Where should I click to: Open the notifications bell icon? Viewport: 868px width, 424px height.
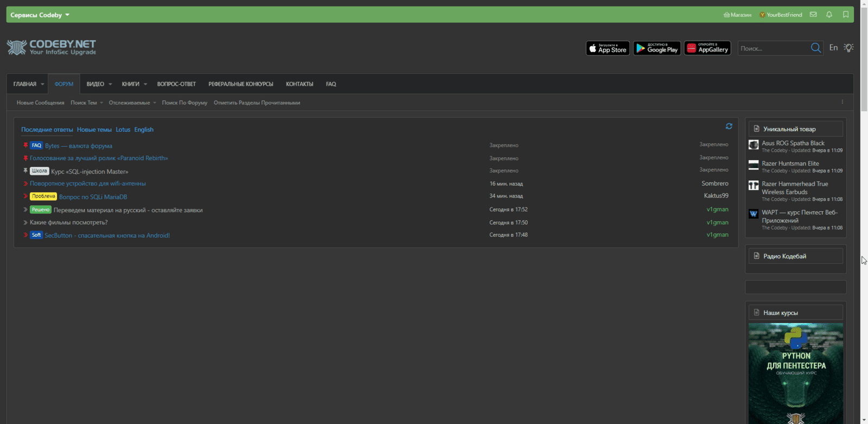[x=829, y=15]
